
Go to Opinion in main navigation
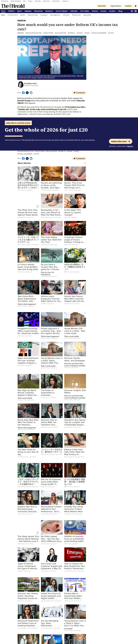click(28, 11)
